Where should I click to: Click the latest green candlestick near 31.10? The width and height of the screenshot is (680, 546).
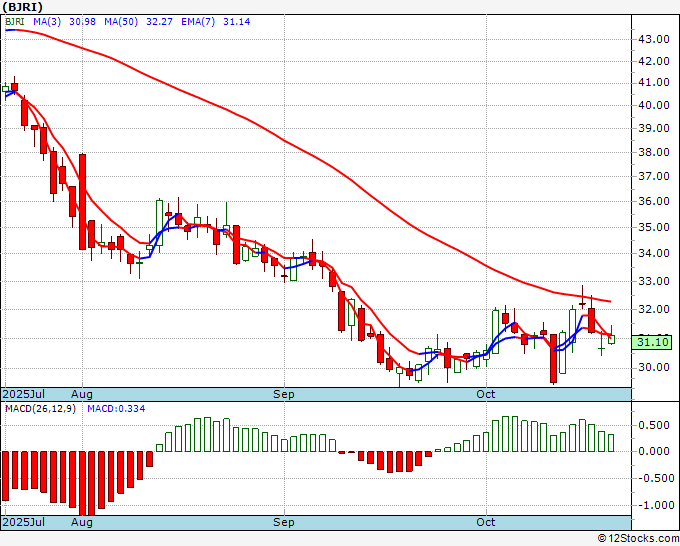point(611,339)
